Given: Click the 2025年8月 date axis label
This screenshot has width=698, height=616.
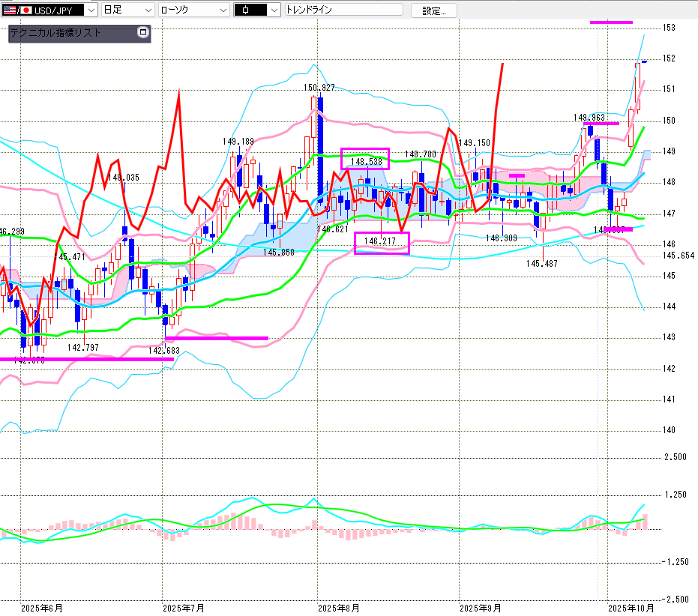Looking at the screenshot, I should [x=339, y=607].
